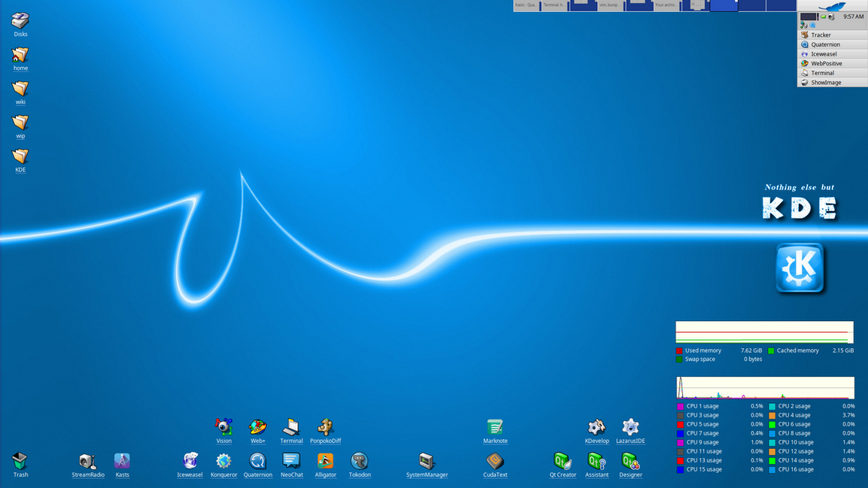This screenshot has width=868, height=488.
Task: Open the Marknote desktop icon
Action: [495, 427]
